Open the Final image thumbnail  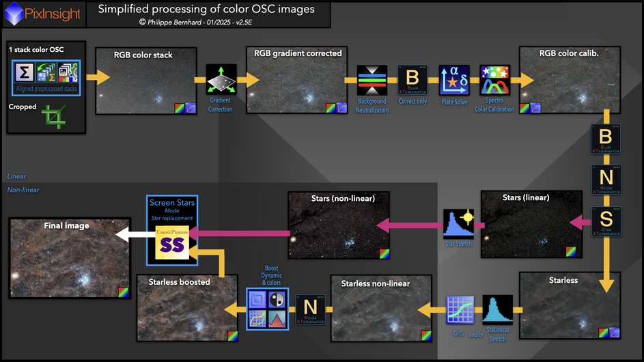(70, 258)
